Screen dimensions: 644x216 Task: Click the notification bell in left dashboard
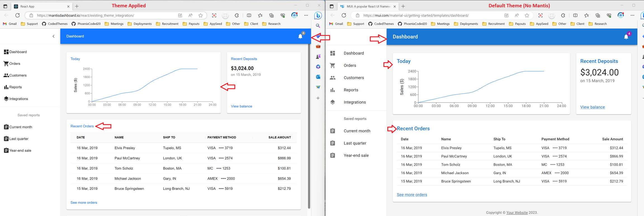coord(300,36)
